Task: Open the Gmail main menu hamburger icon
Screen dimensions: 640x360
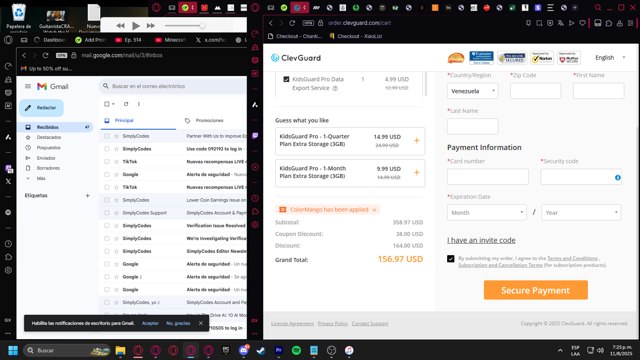Action: [28, 87]
